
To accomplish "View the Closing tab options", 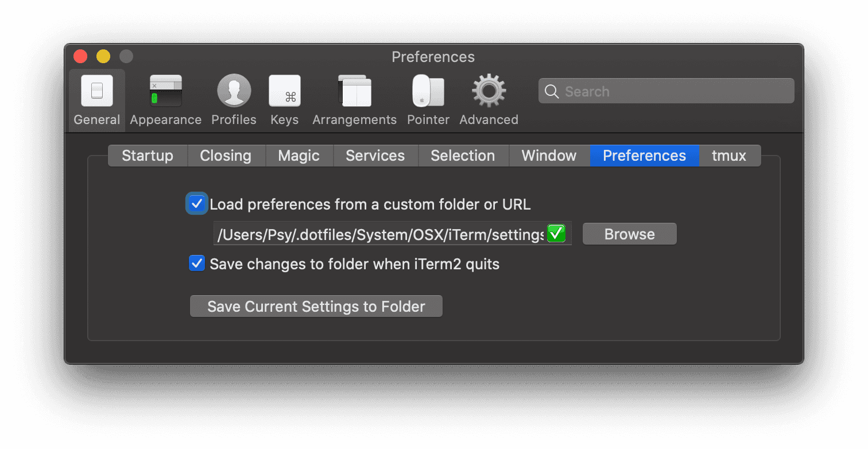I will click(x=225, y=155).
